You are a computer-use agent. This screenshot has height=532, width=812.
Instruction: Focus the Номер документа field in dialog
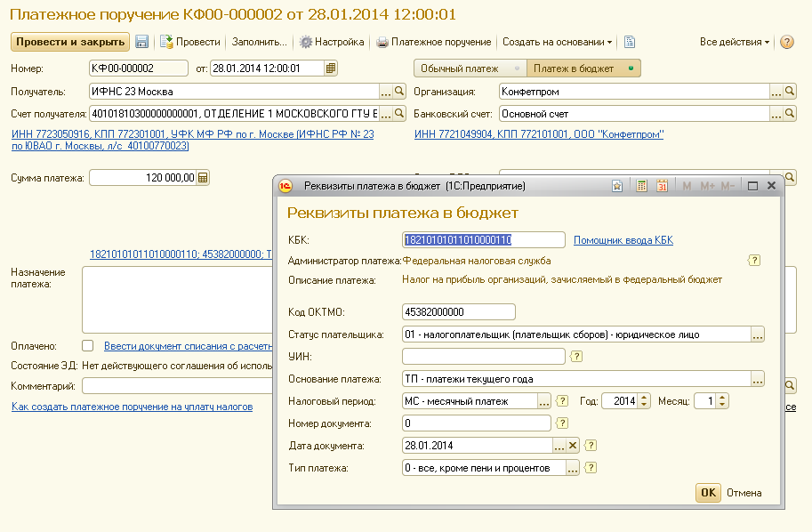click(x=477, y=423)
